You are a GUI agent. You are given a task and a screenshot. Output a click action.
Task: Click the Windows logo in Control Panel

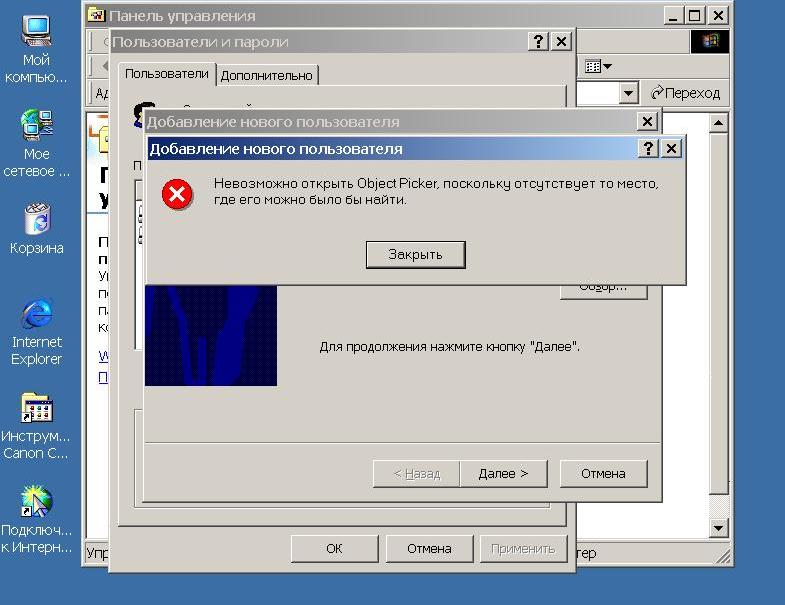710,42
